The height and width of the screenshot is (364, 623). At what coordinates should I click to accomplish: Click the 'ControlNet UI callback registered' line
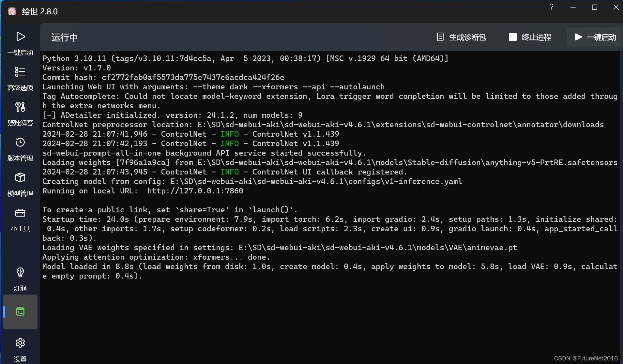tap(225, 172)
